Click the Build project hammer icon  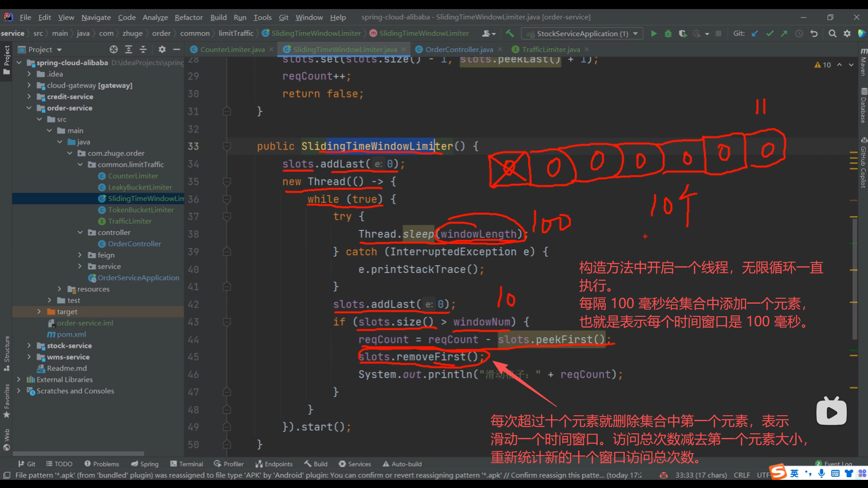click(x=510, y=33)
